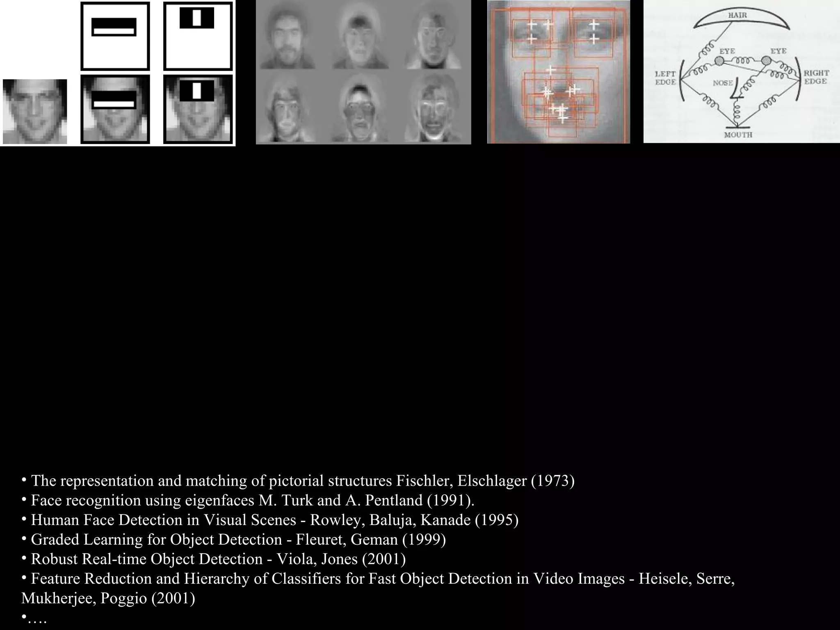Click the MOUTH label in the diagram
This screenshot has height=630, width=840.
738,135
